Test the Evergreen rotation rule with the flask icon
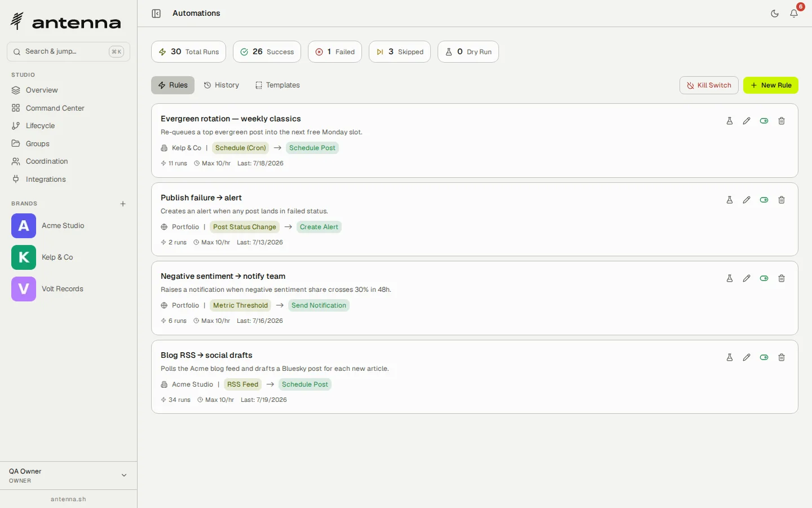The height and width of the screenshot is (508, 812). click(730, 121)
